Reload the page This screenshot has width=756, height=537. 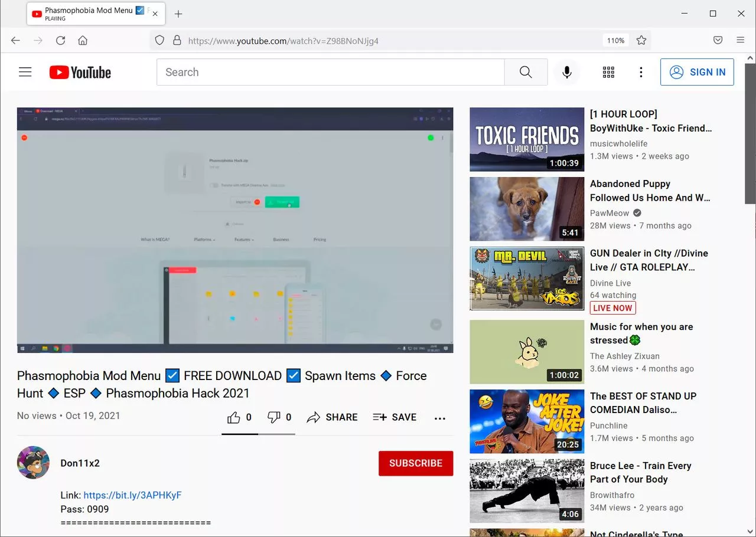point(60,40)
